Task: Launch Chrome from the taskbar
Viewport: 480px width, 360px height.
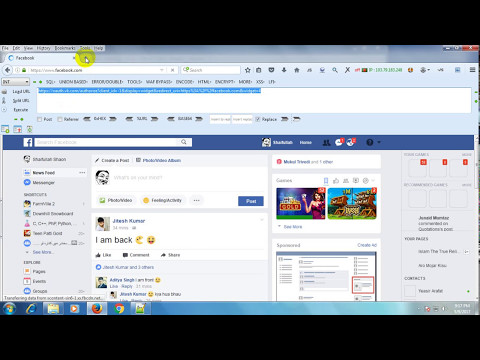Action: pos(119,309)
